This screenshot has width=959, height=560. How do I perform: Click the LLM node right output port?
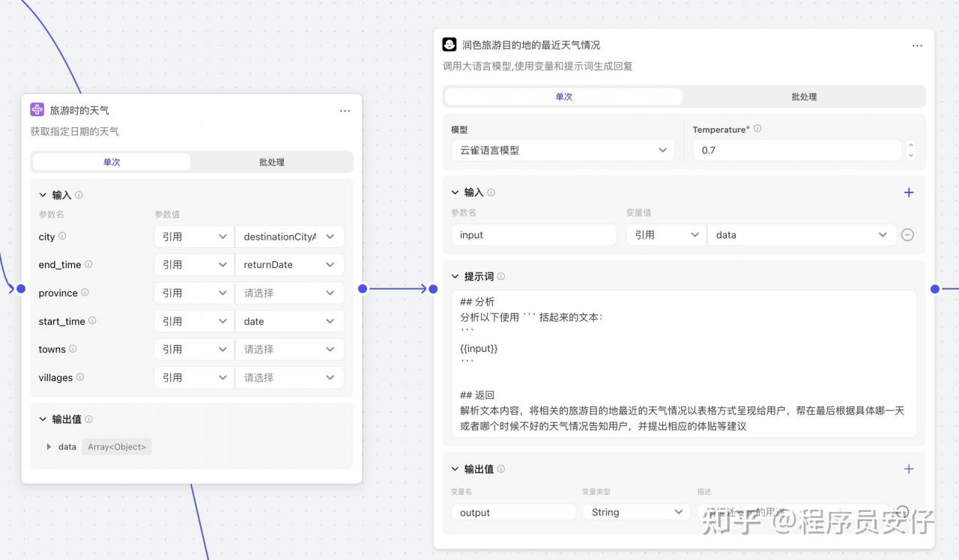(x=935, y=288)
